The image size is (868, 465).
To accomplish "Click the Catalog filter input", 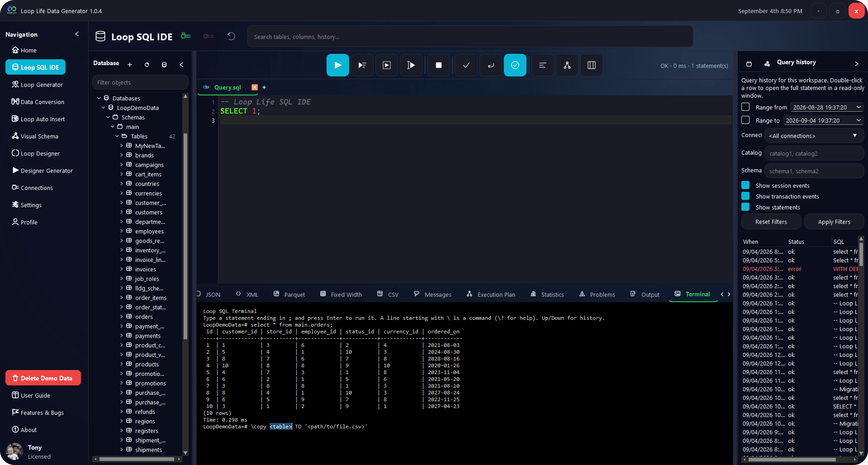I will [814, 153].
